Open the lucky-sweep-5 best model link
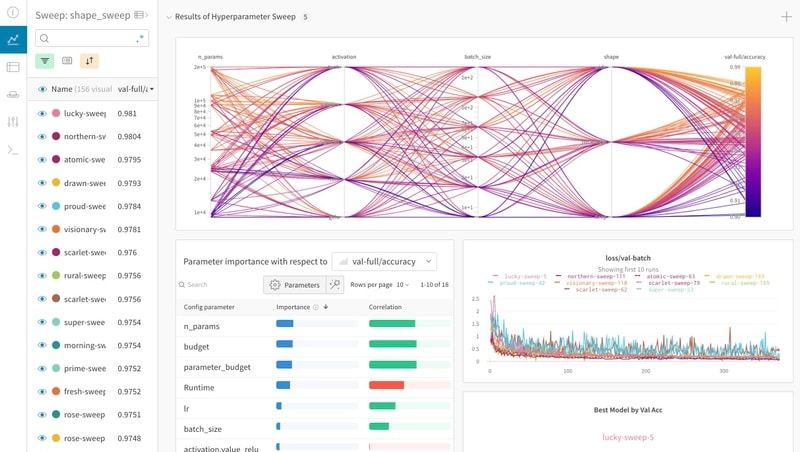Image resolution: width=800 pixels, height=452 pixels. [x=628, y=437]
